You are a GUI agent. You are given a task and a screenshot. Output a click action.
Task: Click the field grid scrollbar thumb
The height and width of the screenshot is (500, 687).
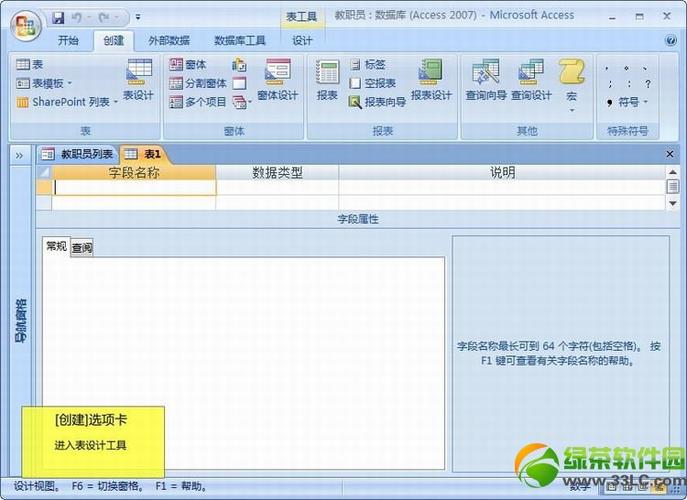coord(673,187)
